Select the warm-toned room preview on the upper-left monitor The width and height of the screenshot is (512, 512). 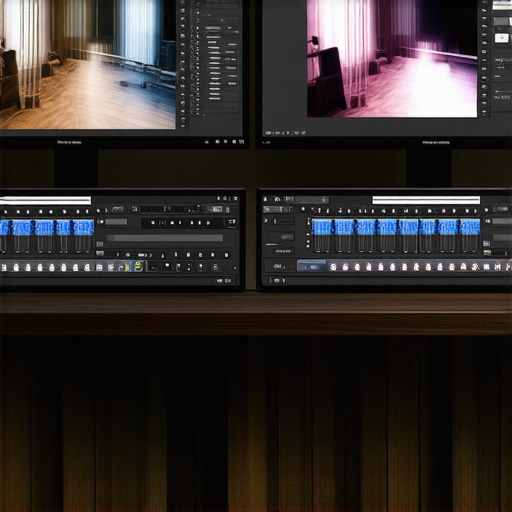click(x=87, y=64)
